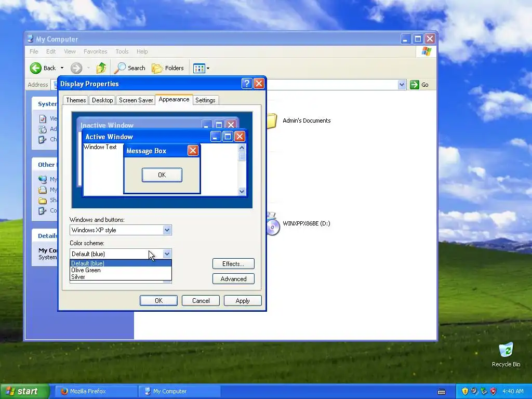Open the View menu in My Computer
The image size is (532, 399).
tap(70, 51)
